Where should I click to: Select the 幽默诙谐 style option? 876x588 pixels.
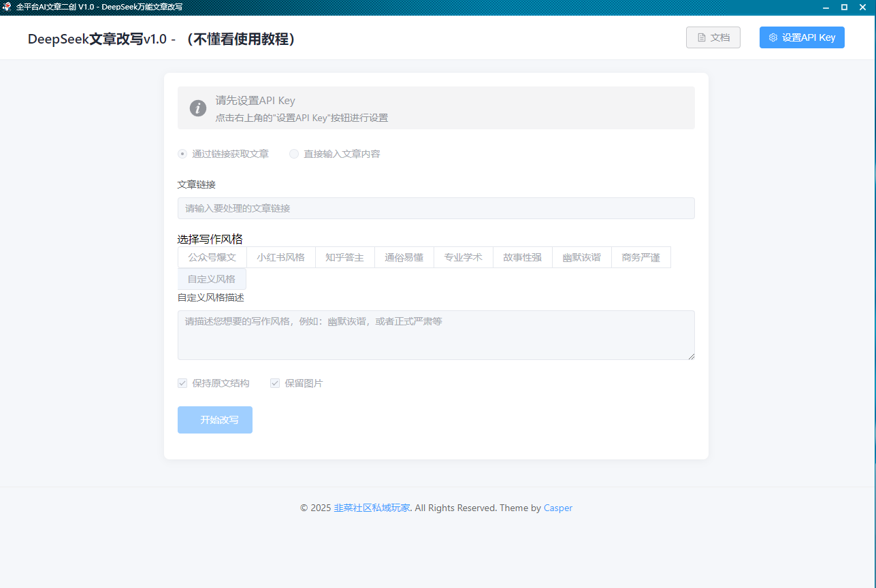(x=582, y=257)
